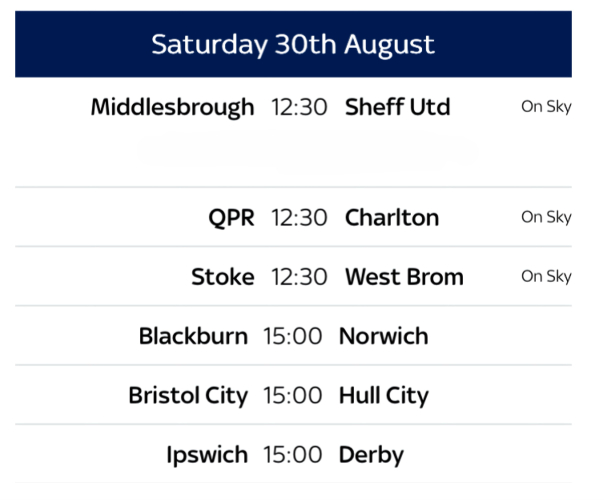This screenshot has width=604, height=500.
Task: Open the Blackburn team link
Action: 193,336
